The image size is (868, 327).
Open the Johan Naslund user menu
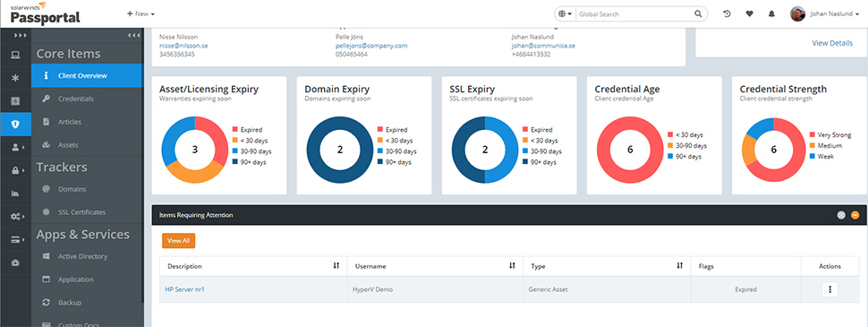pos(836,13)
